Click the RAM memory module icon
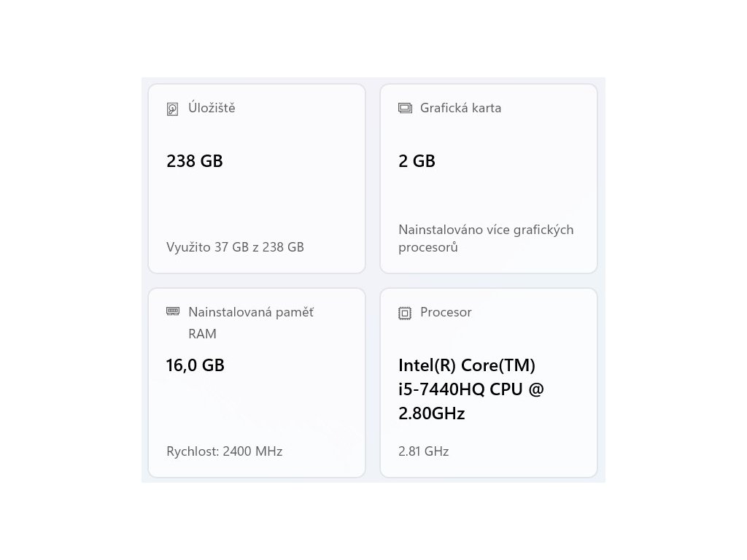747x560 pixels. point(173,311)
